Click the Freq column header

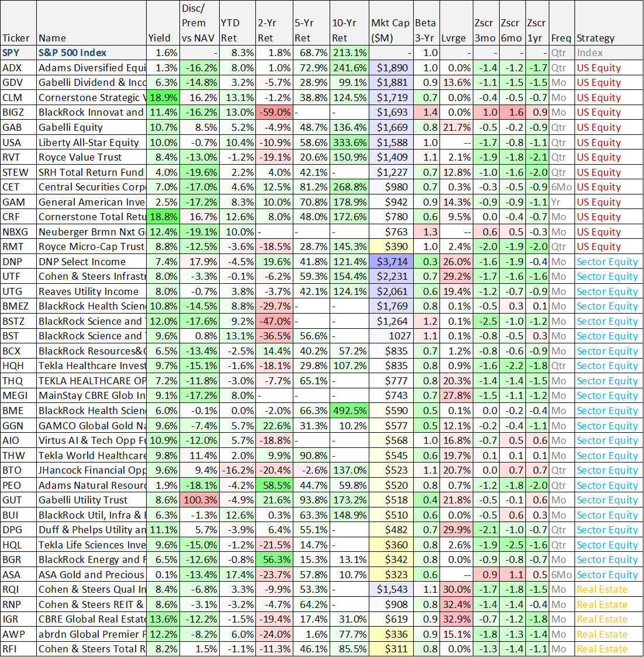click(x=562, y=23)
